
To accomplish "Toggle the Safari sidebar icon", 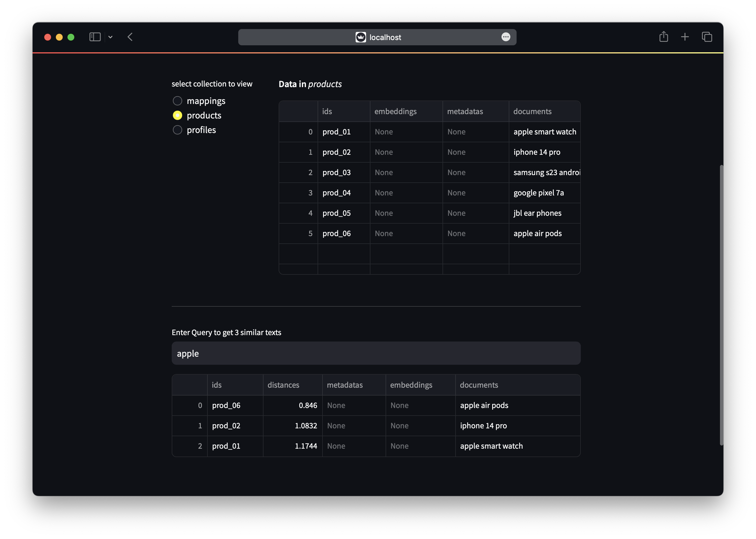I will [x=95, y=37].
